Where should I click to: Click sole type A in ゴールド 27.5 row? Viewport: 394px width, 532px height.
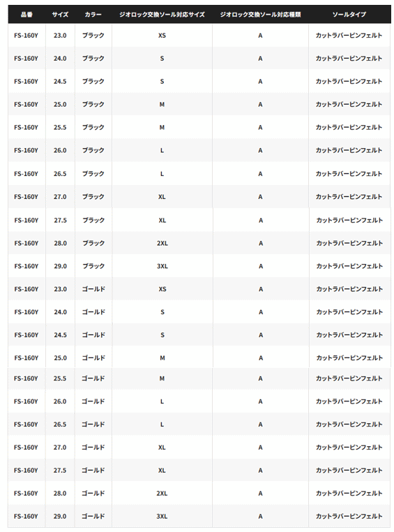[x=260, y=471]
